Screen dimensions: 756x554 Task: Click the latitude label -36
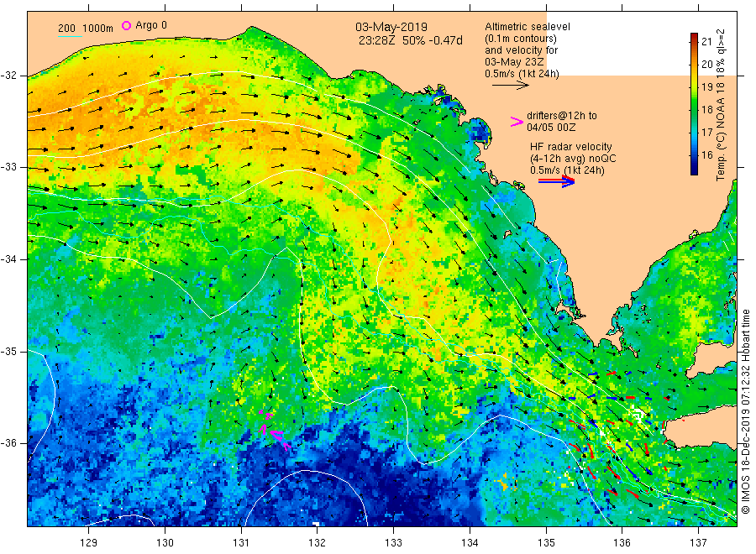[x=8, y=442]
